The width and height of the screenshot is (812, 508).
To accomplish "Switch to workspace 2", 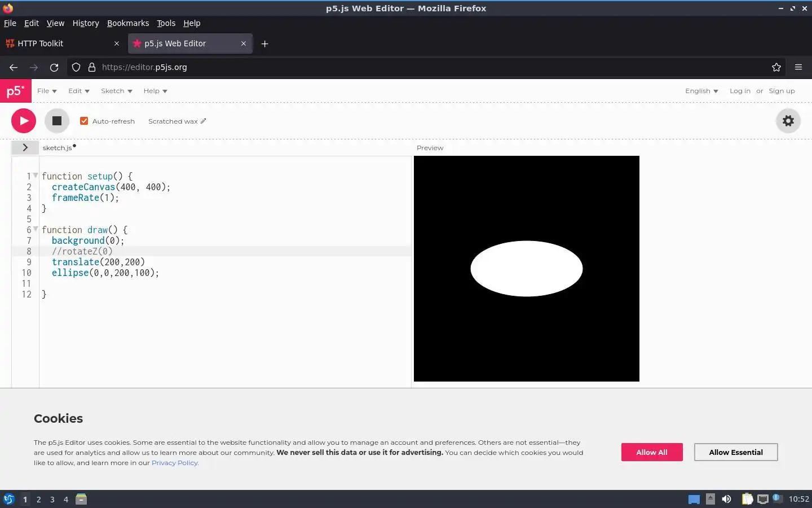I will [38, 500].
